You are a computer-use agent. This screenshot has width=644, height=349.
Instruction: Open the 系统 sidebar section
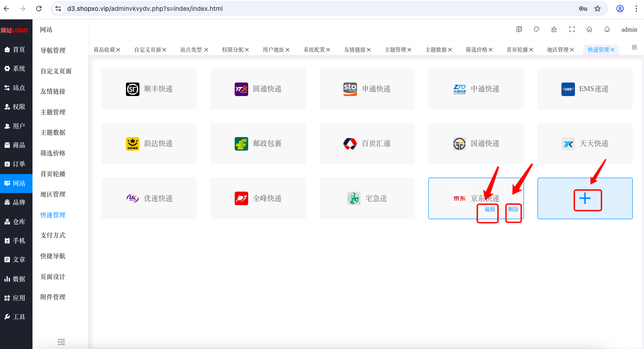(16, 69)
